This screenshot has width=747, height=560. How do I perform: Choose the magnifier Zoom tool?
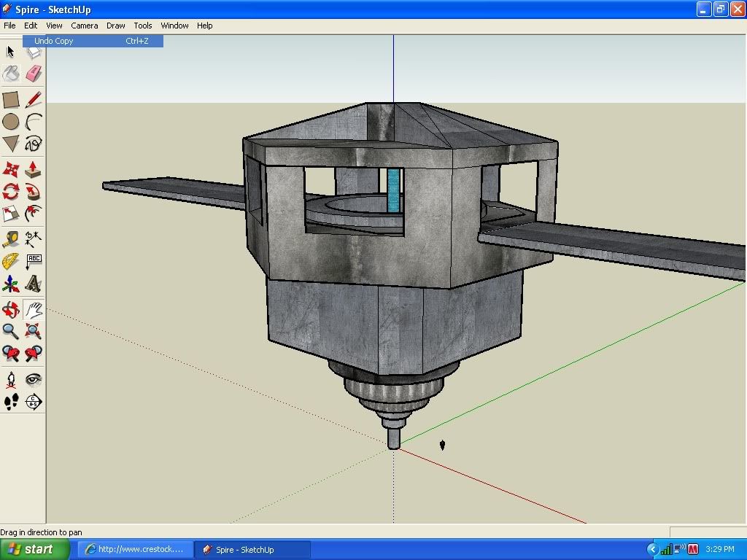10,331
